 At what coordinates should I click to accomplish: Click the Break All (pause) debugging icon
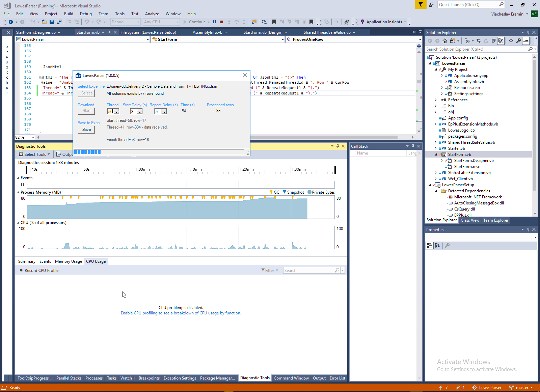coord(214,22)
